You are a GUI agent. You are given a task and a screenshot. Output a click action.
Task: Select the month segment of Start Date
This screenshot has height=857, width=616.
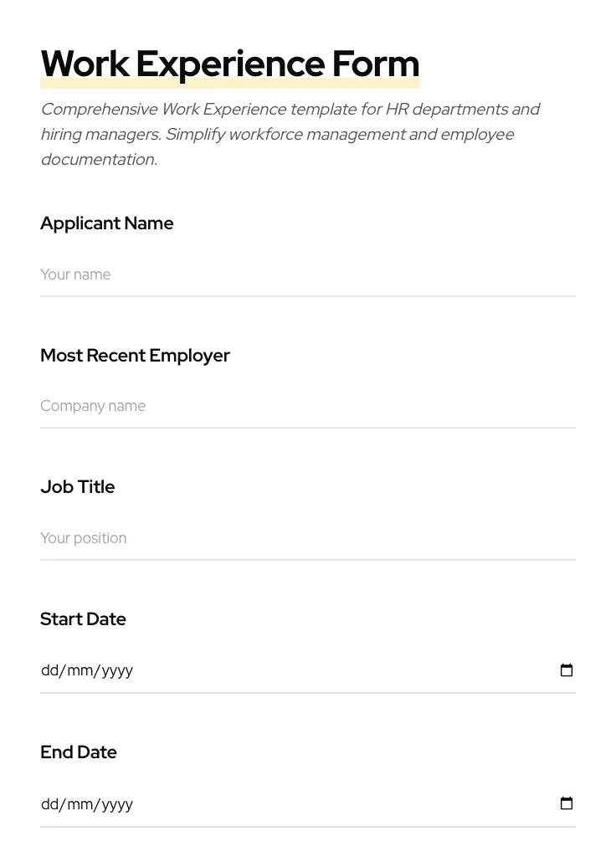click(x=80, y=670)
